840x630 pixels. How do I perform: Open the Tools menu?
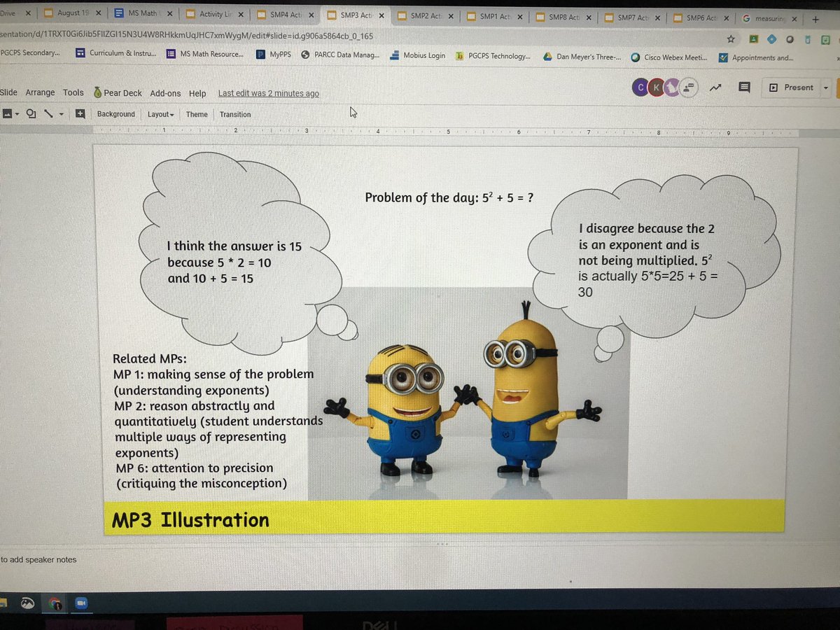click(x=73, y=92)
